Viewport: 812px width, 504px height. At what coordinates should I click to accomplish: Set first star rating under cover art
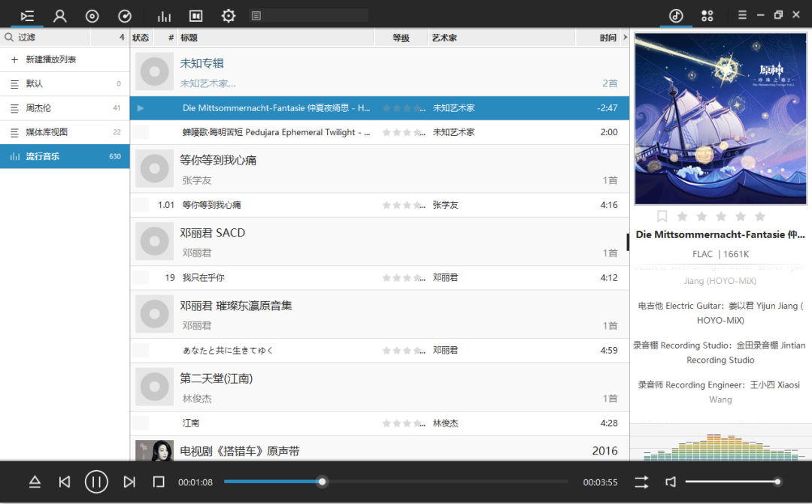682,216
